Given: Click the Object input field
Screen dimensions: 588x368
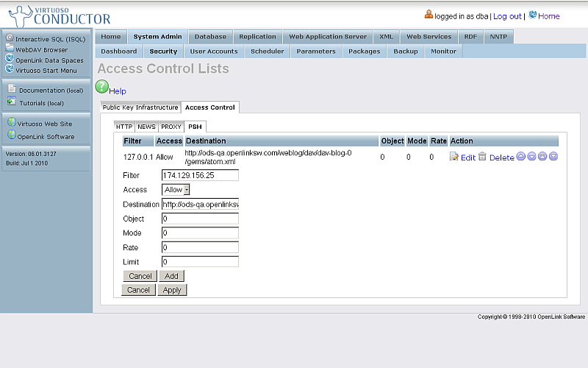Looking at the screenshot, I should pyautogui.click(x=200, y=219).
